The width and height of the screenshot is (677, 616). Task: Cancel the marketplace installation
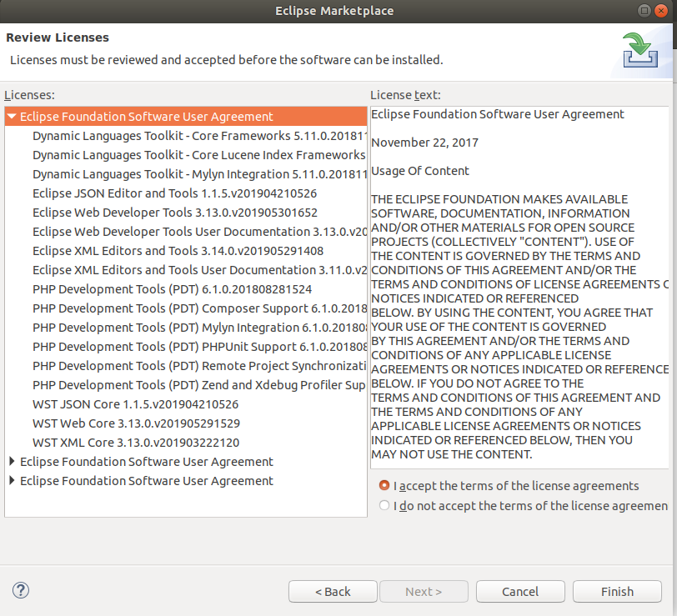click(520, 591)
